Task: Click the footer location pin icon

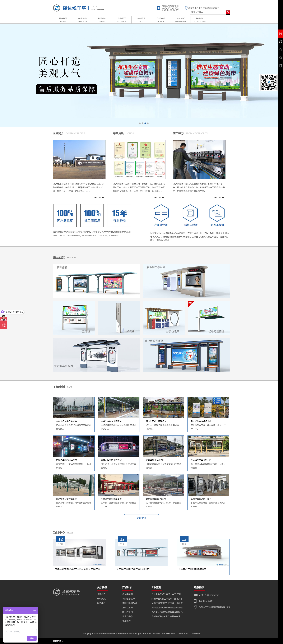Action: (196, 607)
